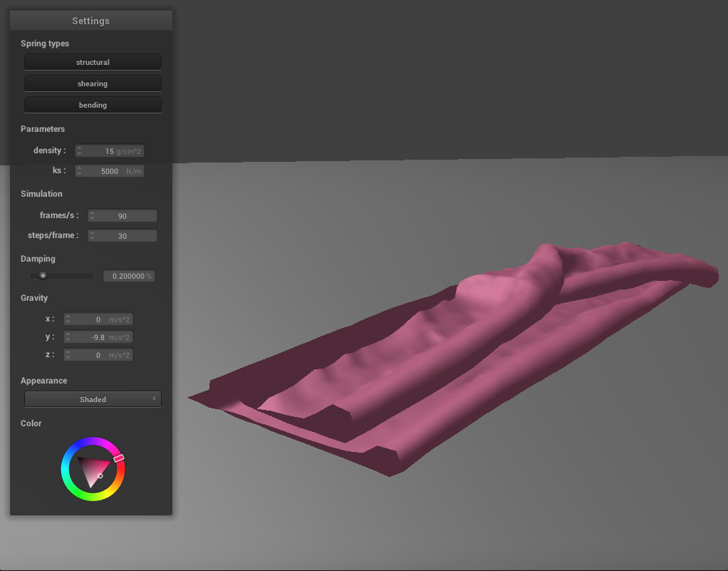Click the density stepper arrows

click(x=80, y=151)
